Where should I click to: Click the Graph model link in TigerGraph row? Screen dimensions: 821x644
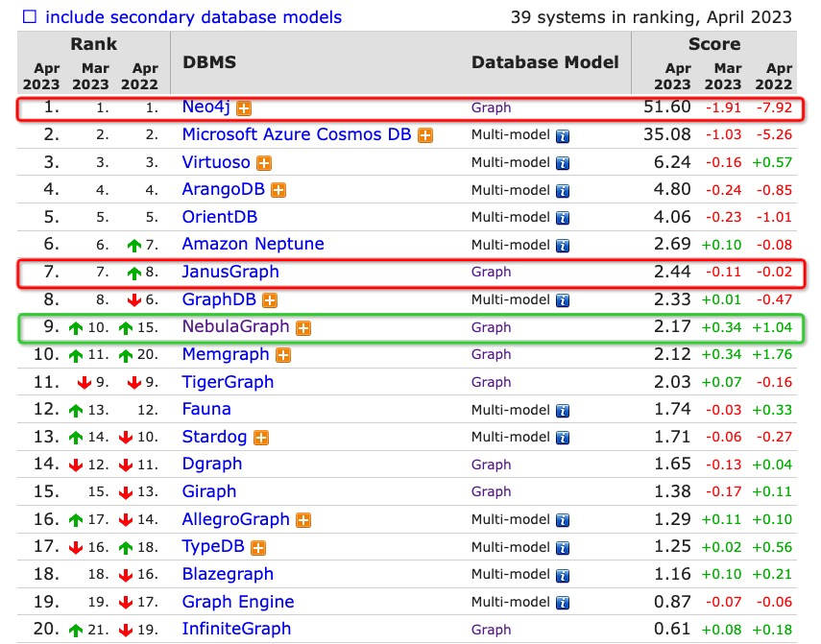491,382
